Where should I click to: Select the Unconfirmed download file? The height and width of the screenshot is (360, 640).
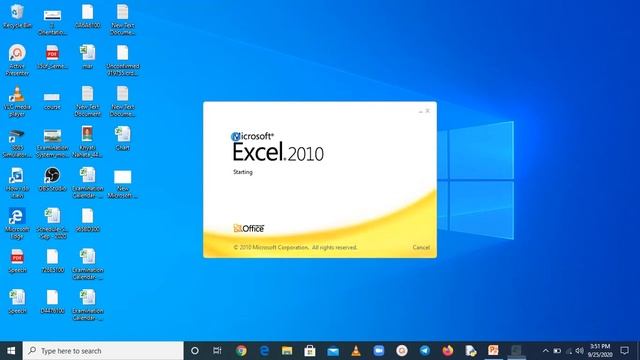click(x=122, y=60)
